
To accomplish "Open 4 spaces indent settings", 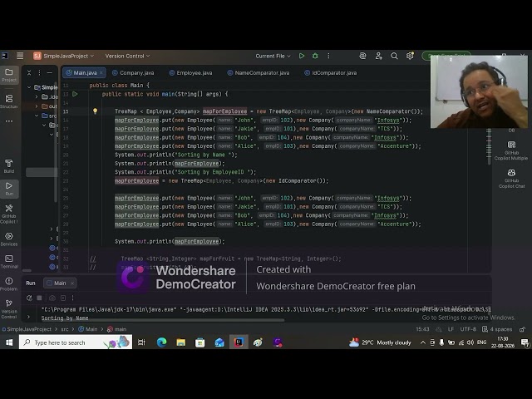I will click(497, 329).
